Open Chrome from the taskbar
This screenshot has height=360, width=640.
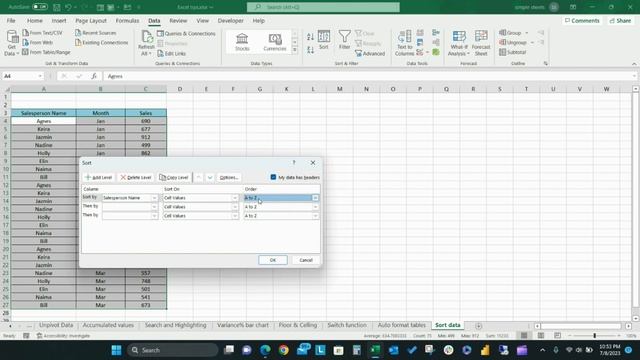(x=283, y=350)
